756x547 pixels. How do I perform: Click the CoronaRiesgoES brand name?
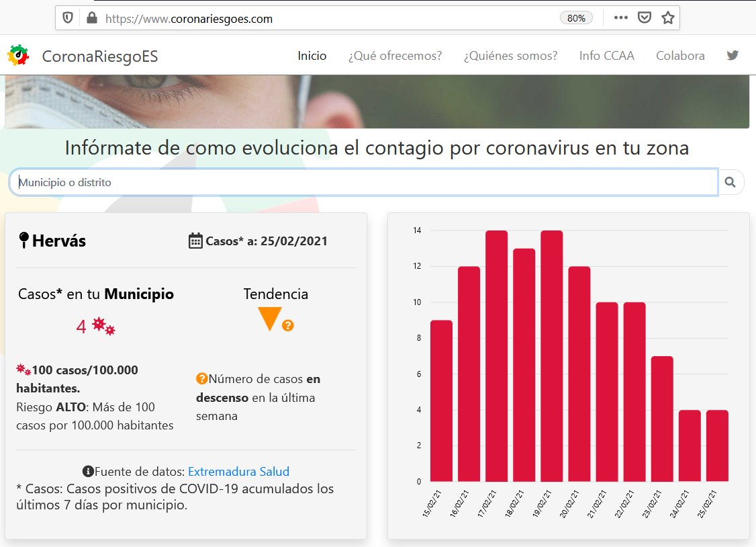[100, 56]
